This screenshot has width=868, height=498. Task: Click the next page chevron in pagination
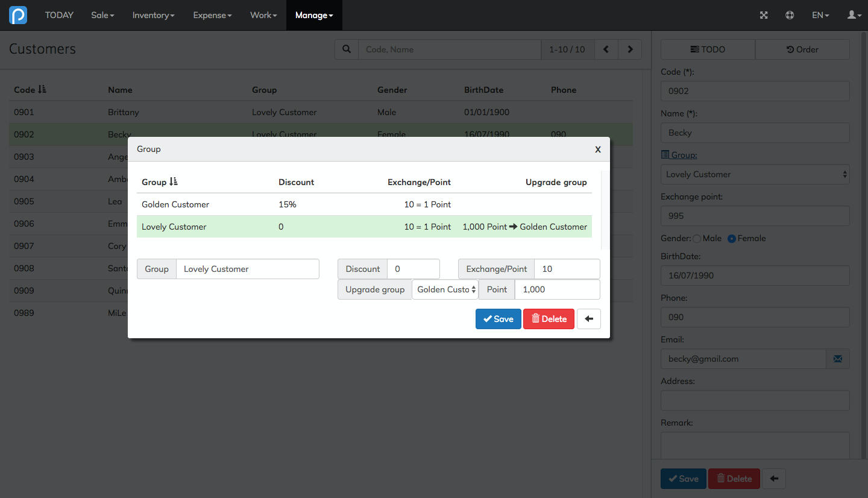tap(629, 49)
